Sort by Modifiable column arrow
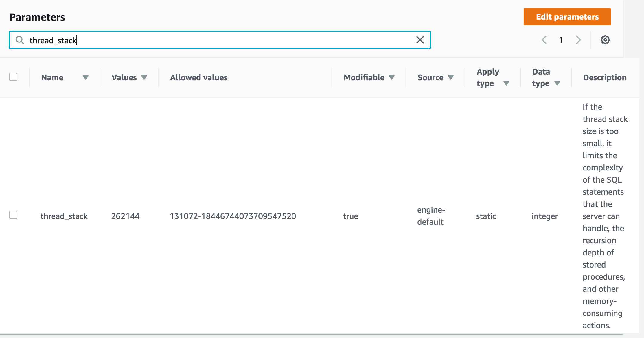The width and height of the screenshot is (644, 338). click(392, 77)
